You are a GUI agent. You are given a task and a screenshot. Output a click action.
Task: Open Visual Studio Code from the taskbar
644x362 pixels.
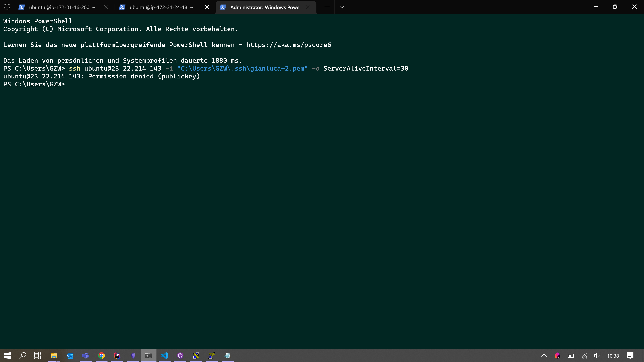(165, 355)
